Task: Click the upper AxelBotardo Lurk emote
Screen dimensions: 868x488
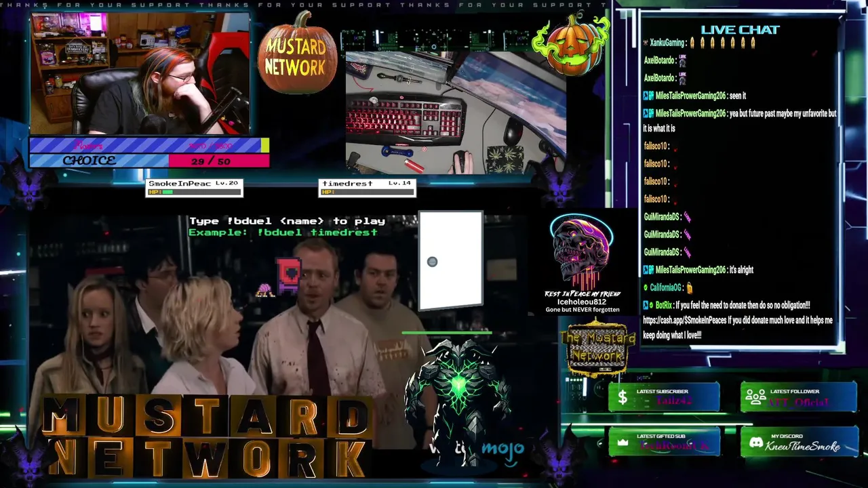Action: click(682, 60)
